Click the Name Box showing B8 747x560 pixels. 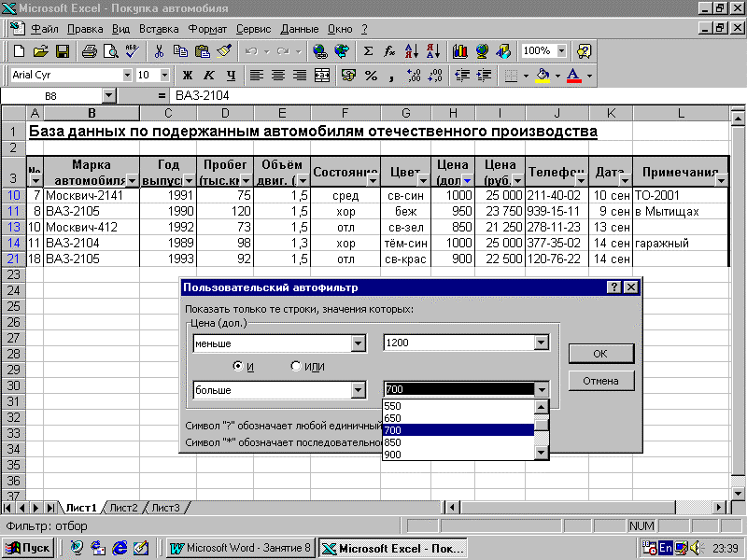(51, 96)
